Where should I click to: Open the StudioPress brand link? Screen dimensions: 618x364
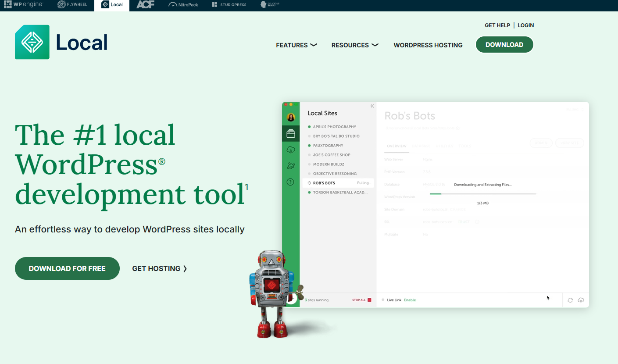click(229, 4)
